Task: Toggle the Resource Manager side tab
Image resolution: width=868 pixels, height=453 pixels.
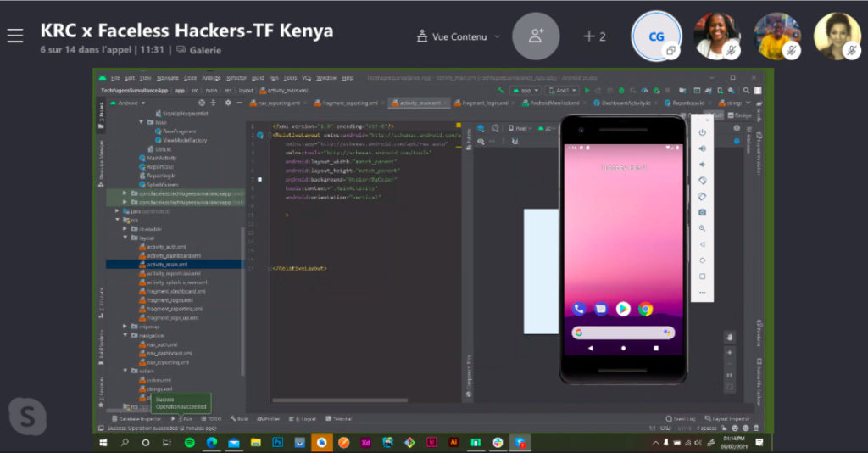Action: click(101, 164)
